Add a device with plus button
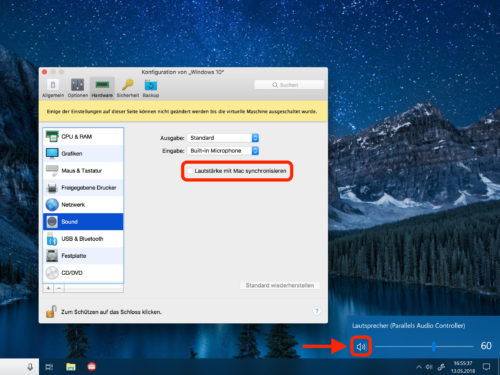 click(x=48, y=288)
